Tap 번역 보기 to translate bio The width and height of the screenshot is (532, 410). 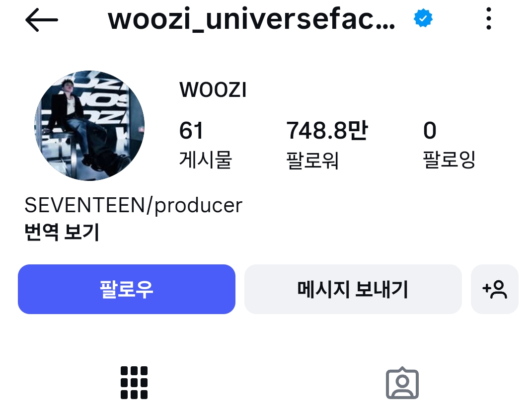pos(62,232)
